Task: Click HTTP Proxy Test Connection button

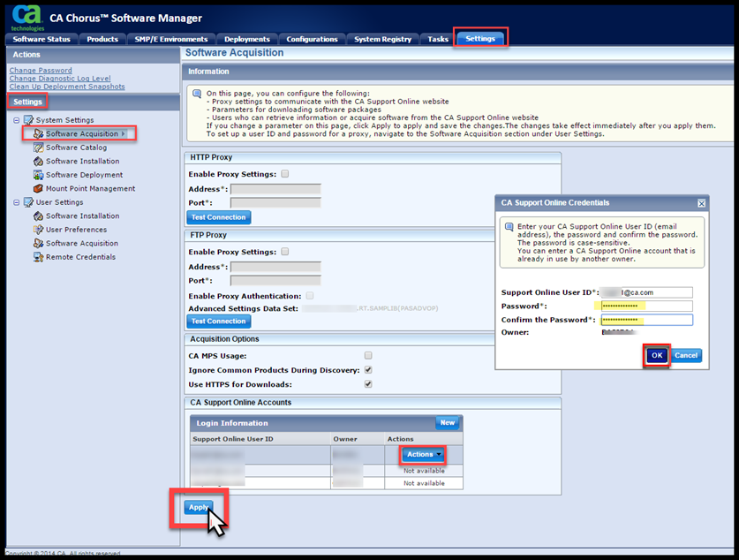Action: tap(219, 217)
